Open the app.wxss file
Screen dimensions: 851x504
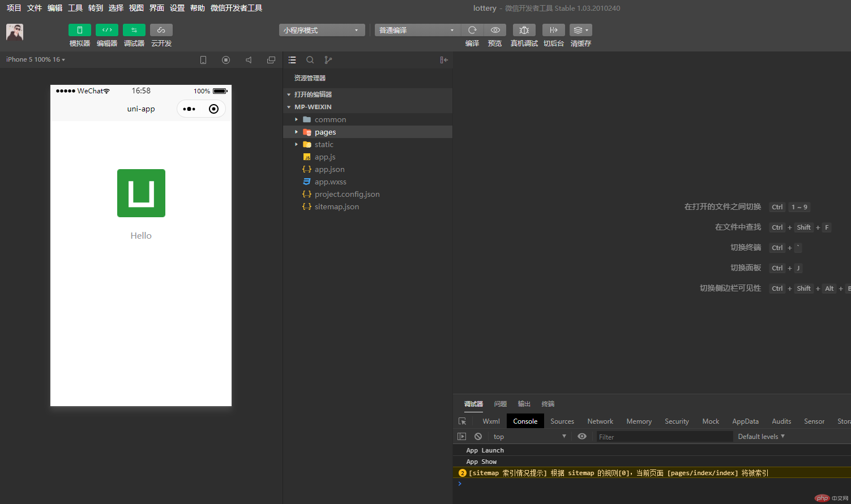click(x=367, y=182)
